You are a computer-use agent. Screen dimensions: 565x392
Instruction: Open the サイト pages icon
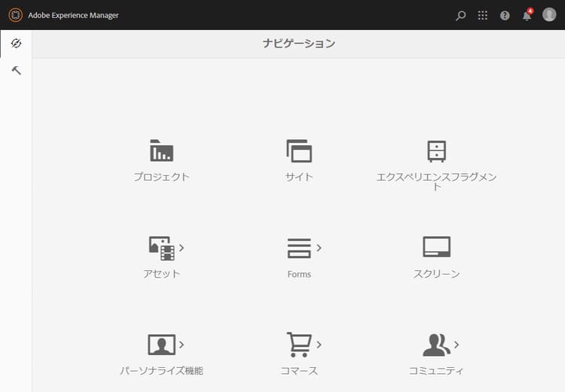click(x=299, y=150)
